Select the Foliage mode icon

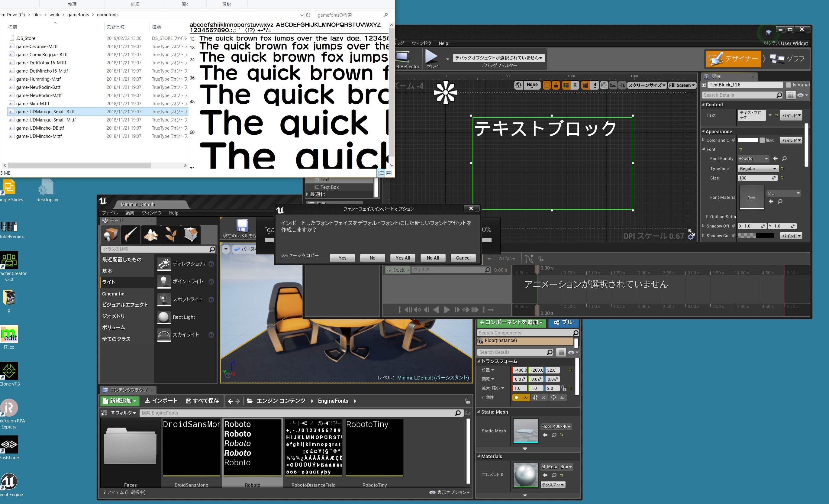point(171,234)
